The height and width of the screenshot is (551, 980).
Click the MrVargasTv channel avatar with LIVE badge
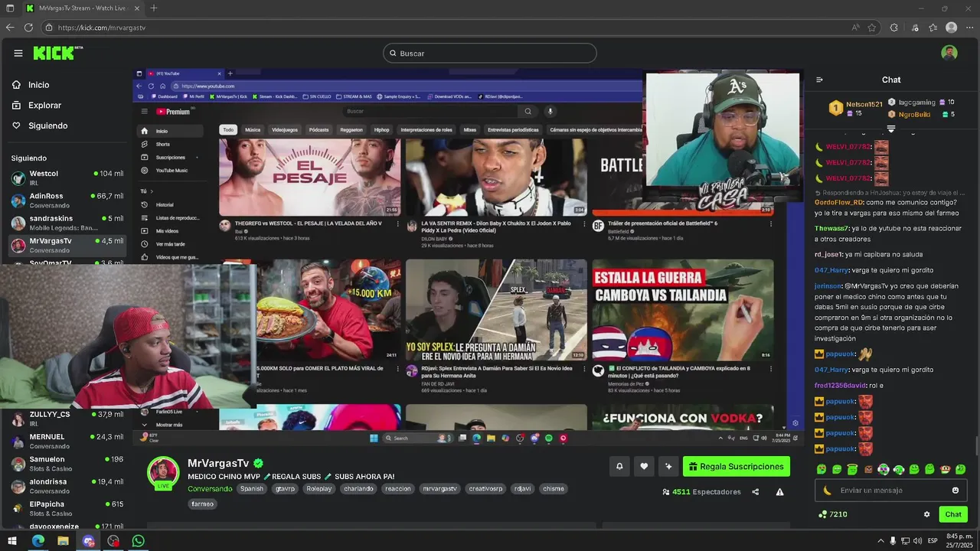coord(163,472)
